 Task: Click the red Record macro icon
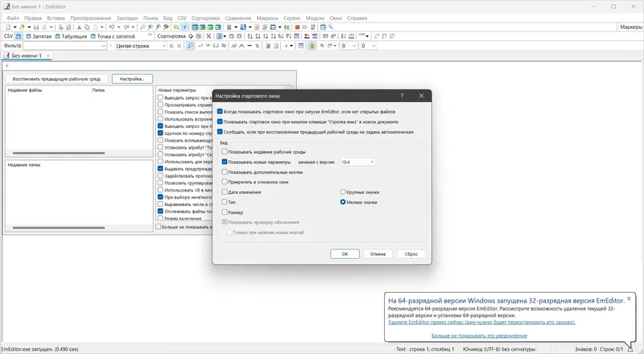pos(297,27)
